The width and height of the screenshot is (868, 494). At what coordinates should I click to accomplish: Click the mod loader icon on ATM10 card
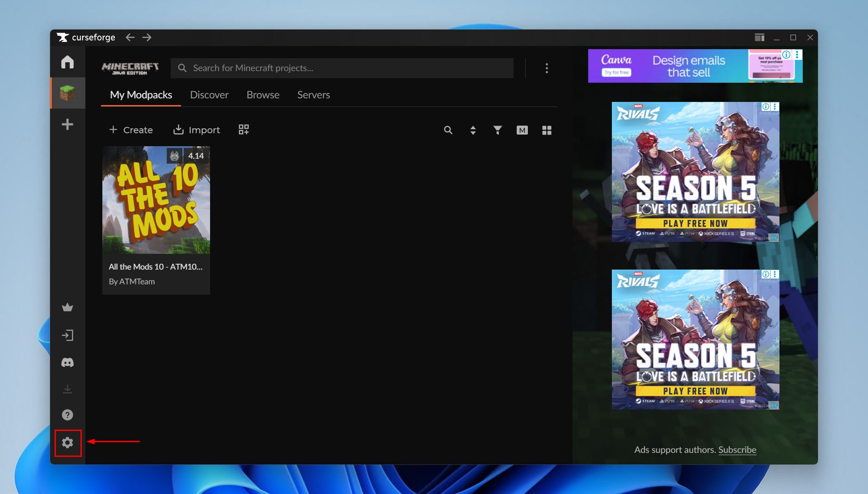click(x=174, y=156)
